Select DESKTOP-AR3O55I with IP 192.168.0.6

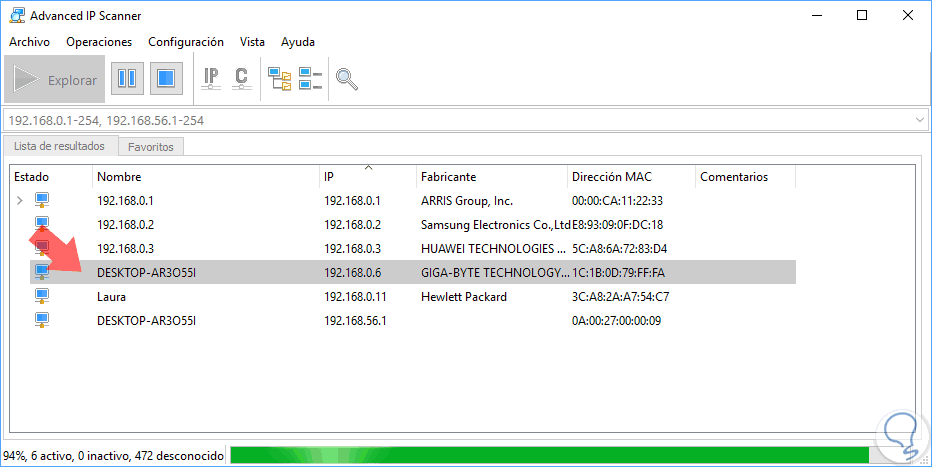pos(146,273)
